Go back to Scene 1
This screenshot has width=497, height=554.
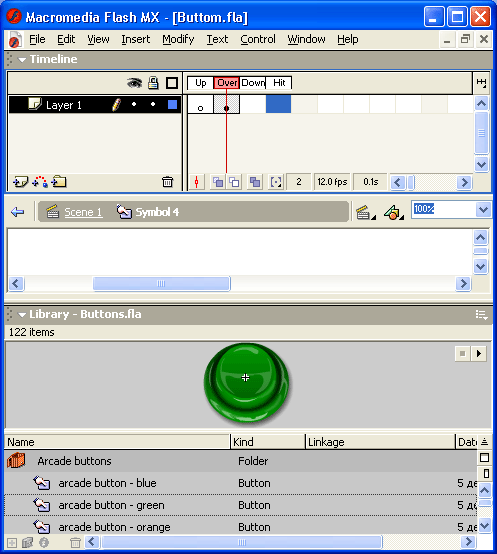pyautogui.click(x=83, y=212)
